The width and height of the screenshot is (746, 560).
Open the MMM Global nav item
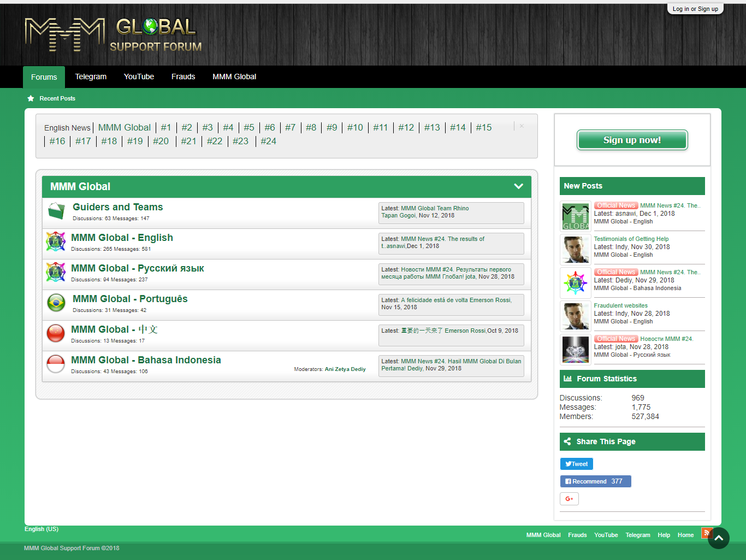point(234,76)
